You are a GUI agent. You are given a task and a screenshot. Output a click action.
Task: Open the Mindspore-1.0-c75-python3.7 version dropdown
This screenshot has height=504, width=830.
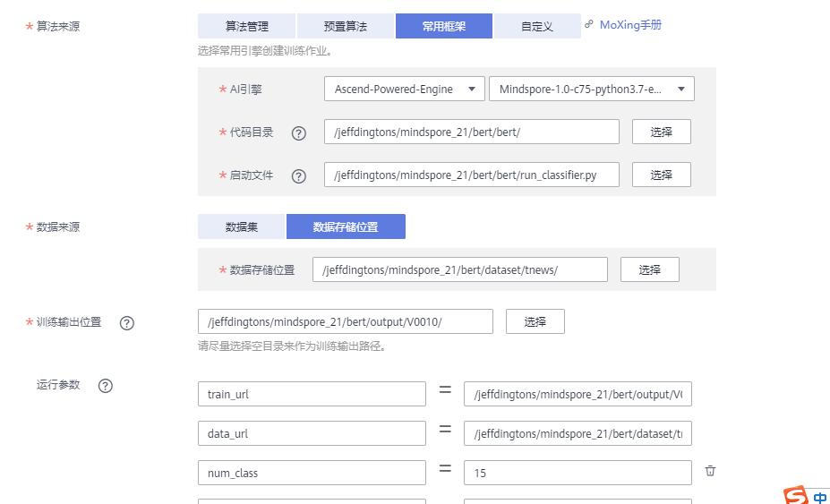(x=592, y=89)
